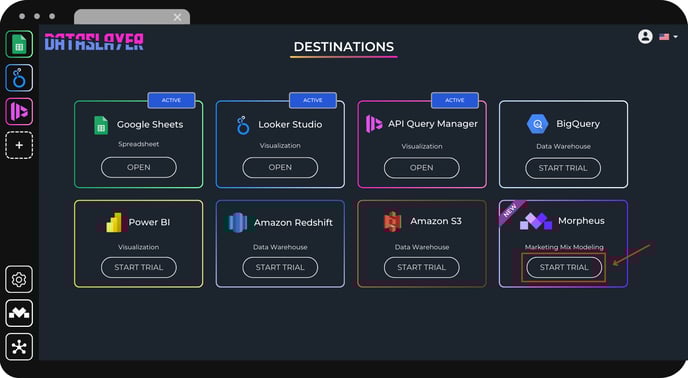Click the Visualization label under API Query Manager
The image size is (688, 378).
(x=422, y=146)
